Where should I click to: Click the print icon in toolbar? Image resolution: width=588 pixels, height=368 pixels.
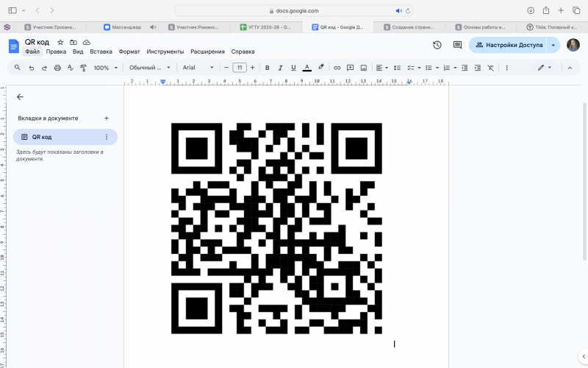pos(57,68)
